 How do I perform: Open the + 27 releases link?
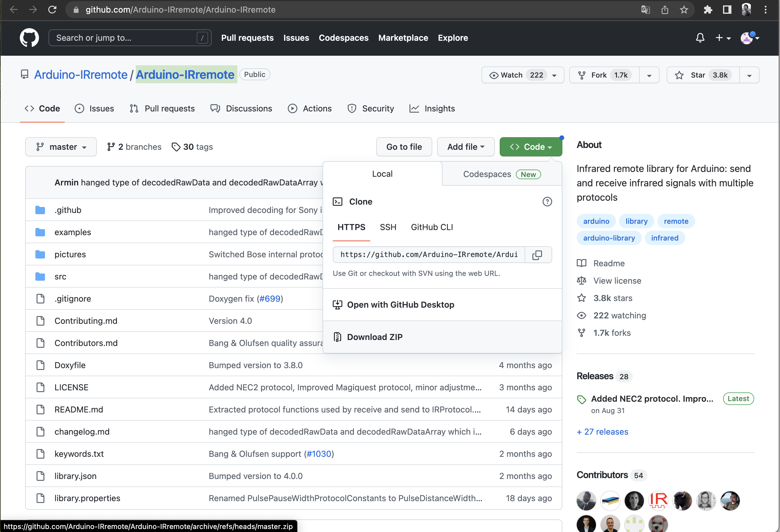[602, 432]
